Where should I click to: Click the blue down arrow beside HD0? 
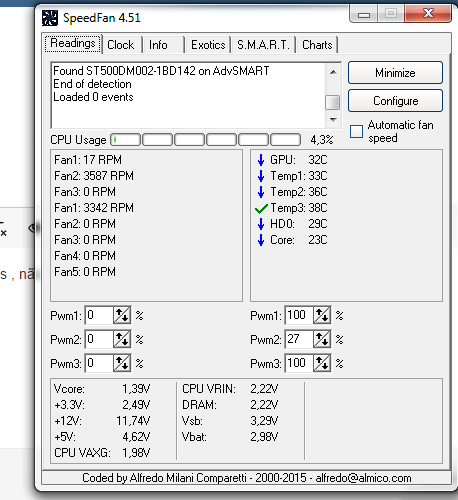pyautogui.click(x=261, y=224)
